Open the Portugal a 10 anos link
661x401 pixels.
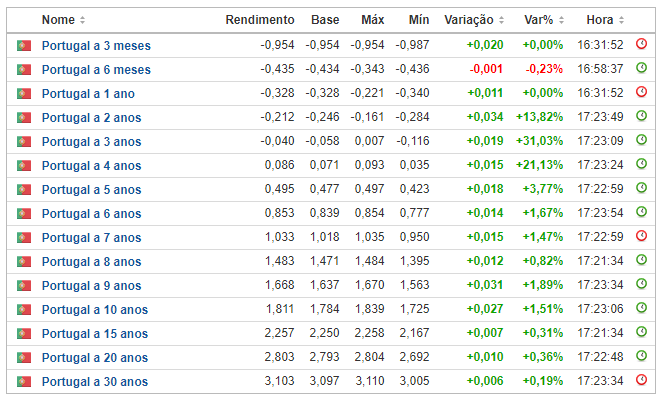point(95,310)
